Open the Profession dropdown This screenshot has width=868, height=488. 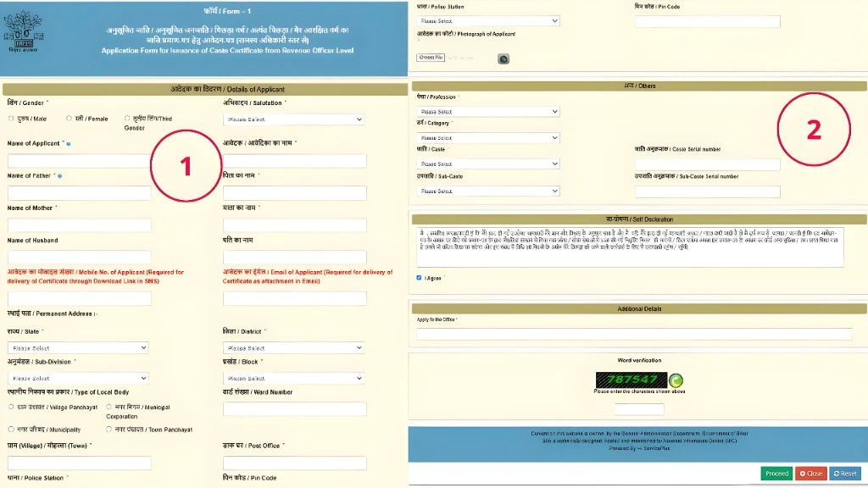[488, 111]
